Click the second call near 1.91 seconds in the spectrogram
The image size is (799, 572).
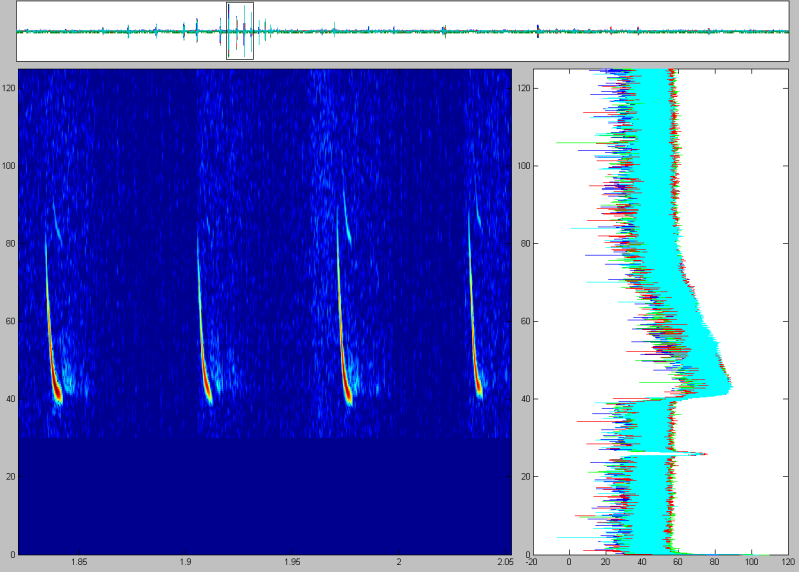(x=204, y=319)
